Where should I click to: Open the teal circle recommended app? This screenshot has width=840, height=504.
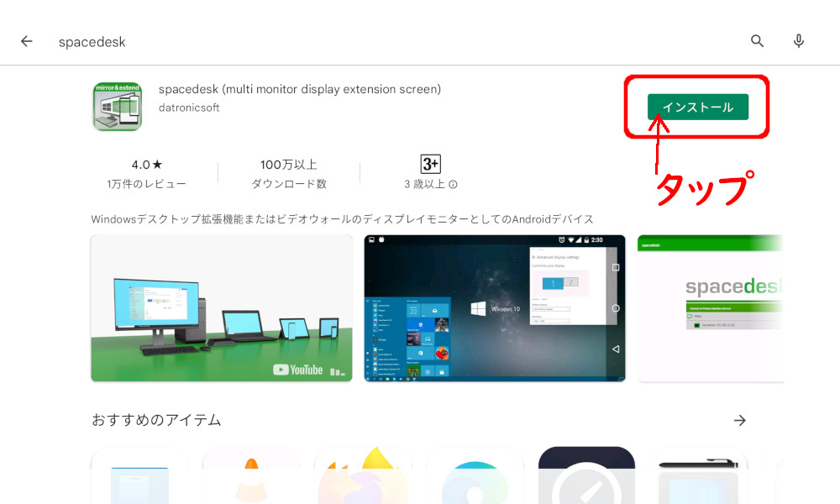pyautogui.click(x=475, y=475)
